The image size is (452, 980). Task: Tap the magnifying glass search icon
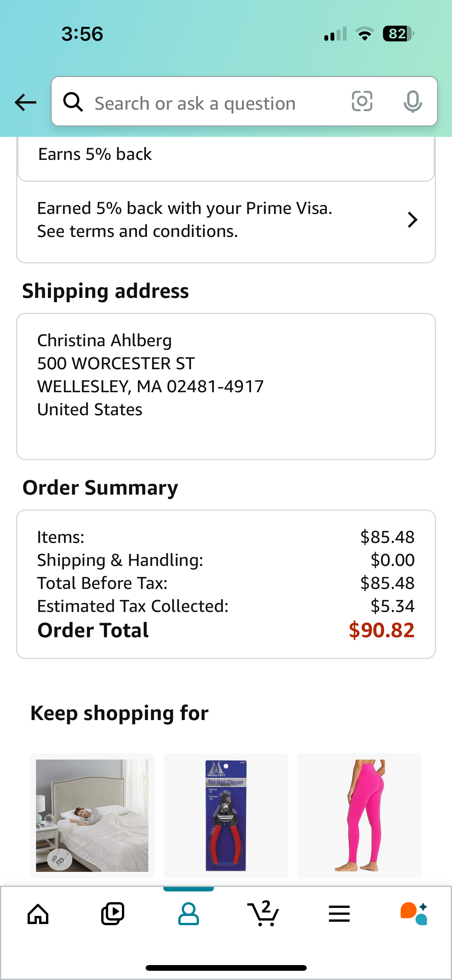tap(73, 102)
